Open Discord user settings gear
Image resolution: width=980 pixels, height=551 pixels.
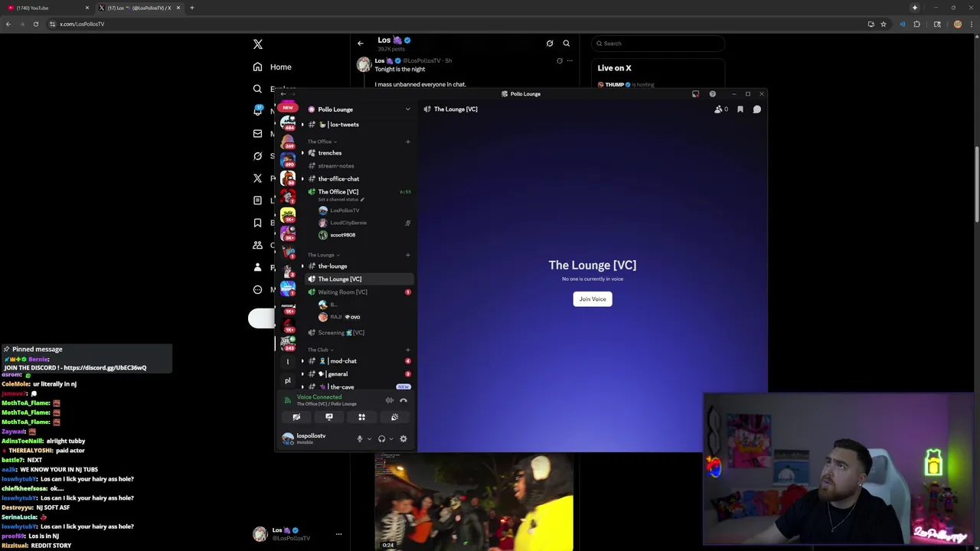(x=403, y=439)
